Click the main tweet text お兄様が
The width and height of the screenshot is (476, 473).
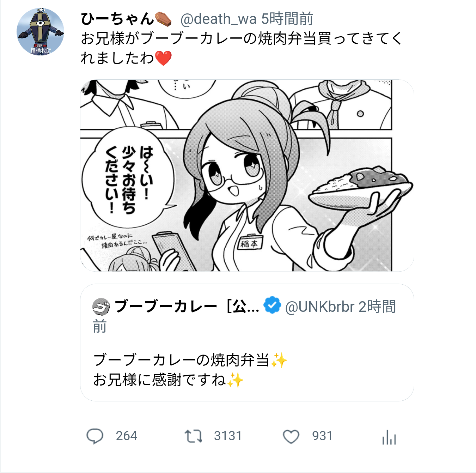pyautogui.click(x=242, y=48)
